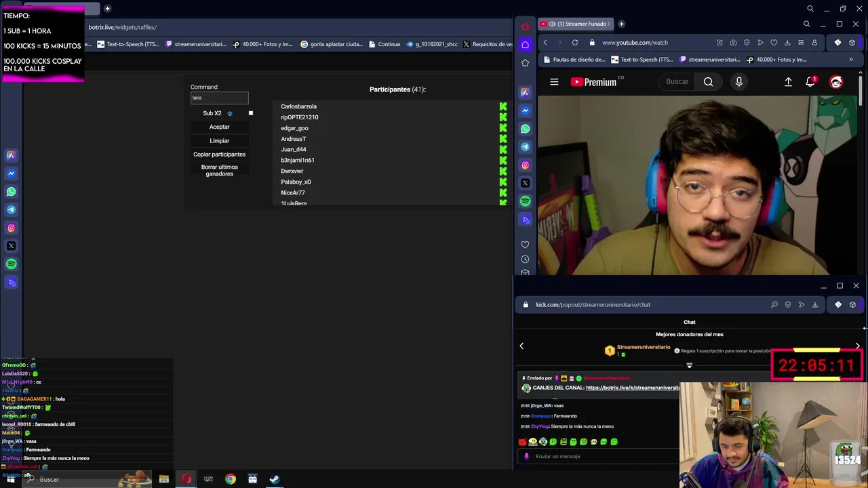Image resolution: width=868 pixels, height=488 pixels.
Task: Copy participants with Copiar participantes button
Action: pyautogui.click(x=219, y=155)
